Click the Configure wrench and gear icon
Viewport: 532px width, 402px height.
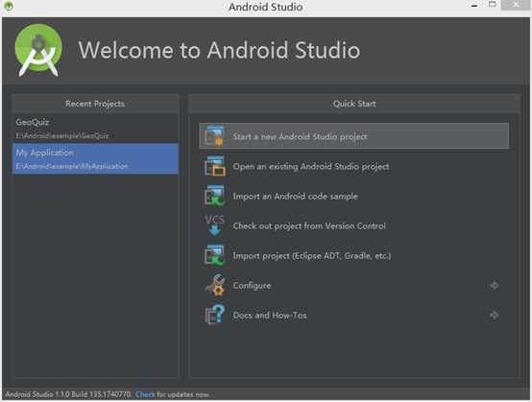(x=214, y=285)
